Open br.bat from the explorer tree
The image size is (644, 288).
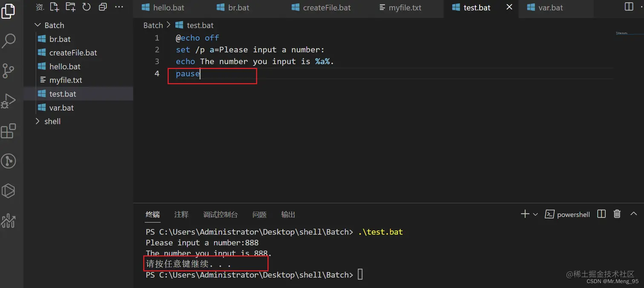coord(78,39)
